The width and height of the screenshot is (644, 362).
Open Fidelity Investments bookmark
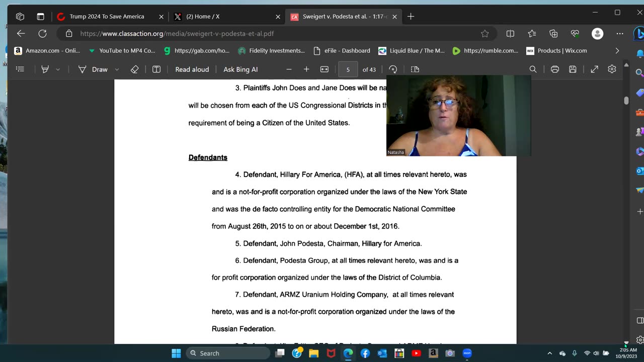271,51
